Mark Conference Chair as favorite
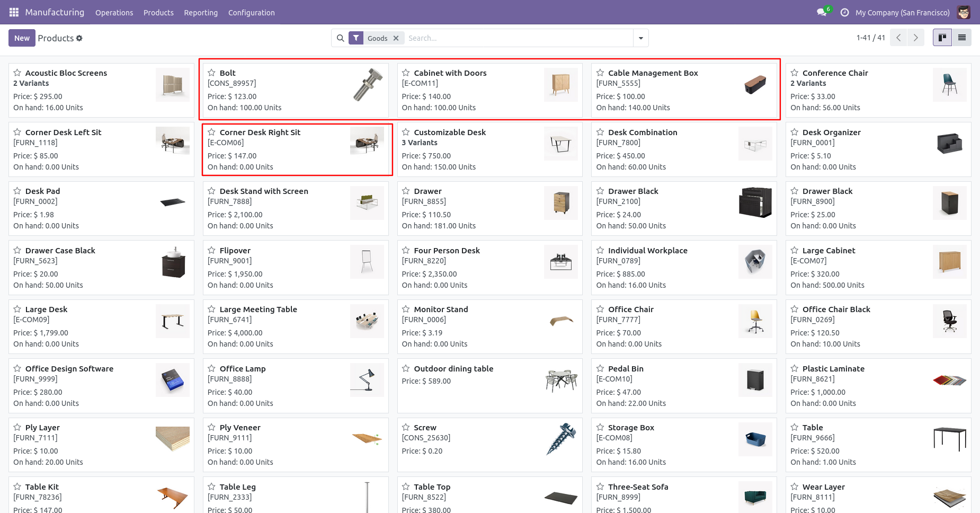This screenshot has width=980, height=513. coord(795,73)
